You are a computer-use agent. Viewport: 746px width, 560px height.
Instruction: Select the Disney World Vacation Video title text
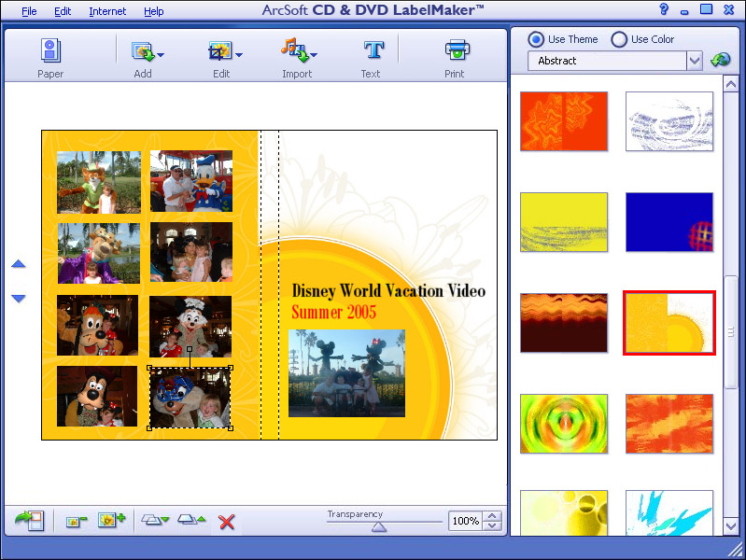388,290
